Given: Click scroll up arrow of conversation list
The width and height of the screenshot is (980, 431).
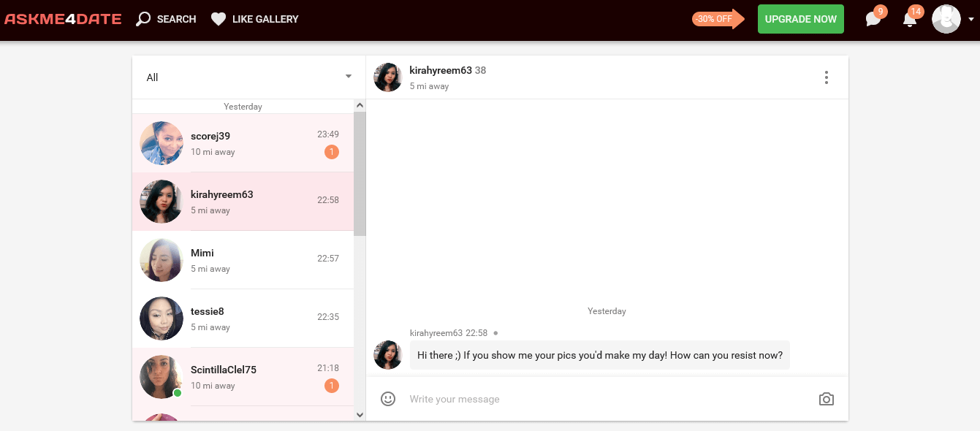Looking at the screenshot, I should [360, 106].
